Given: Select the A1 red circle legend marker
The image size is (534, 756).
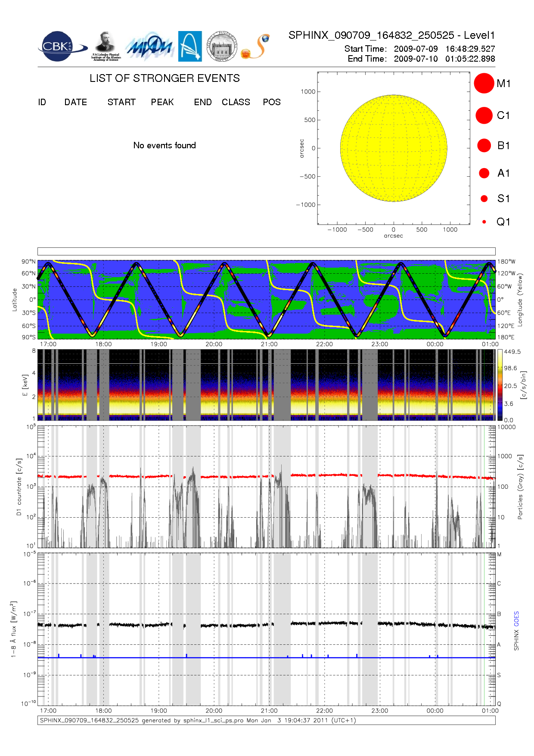Looking at the screenshot, I should (484, 173).
